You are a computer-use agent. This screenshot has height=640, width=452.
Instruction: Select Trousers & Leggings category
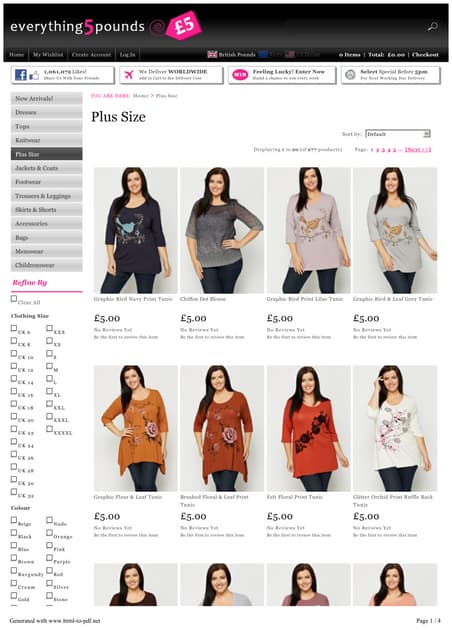(47, 196)
